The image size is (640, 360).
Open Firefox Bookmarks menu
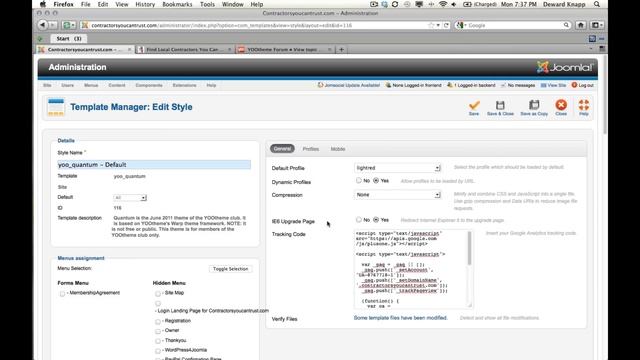coord(177,4)
